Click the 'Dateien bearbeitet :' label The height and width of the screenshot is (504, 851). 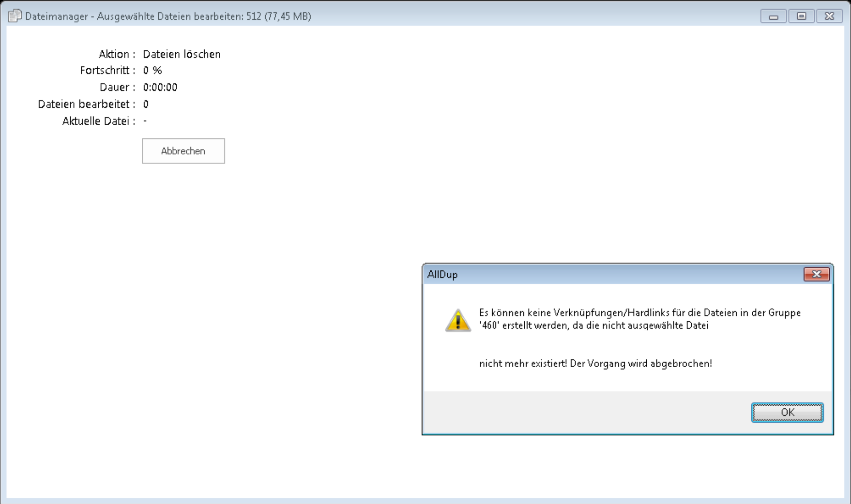coord(86,104)
